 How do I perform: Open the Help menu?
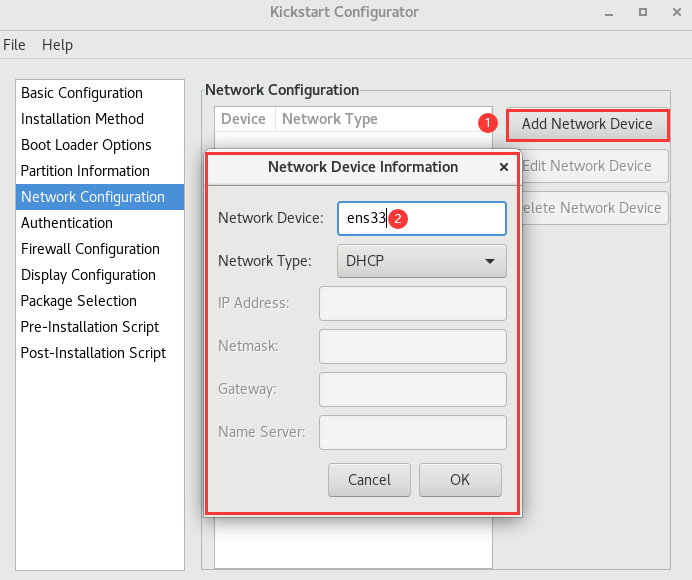coord(57,45)
